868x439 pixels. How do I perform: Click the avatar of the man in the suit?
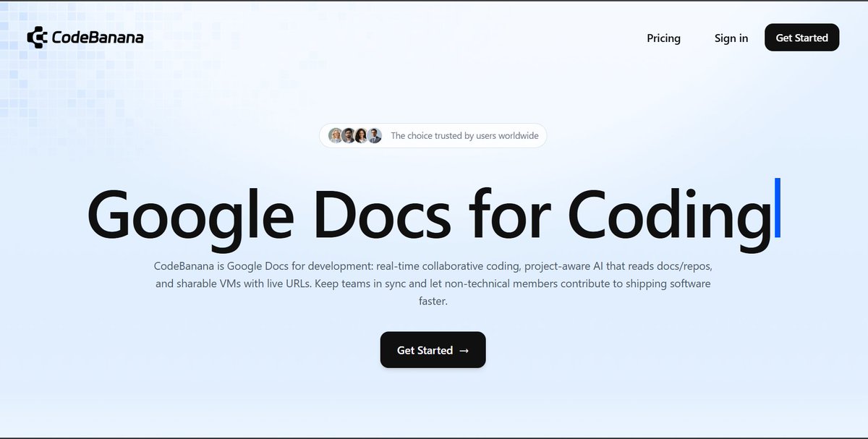coord(374,135)
